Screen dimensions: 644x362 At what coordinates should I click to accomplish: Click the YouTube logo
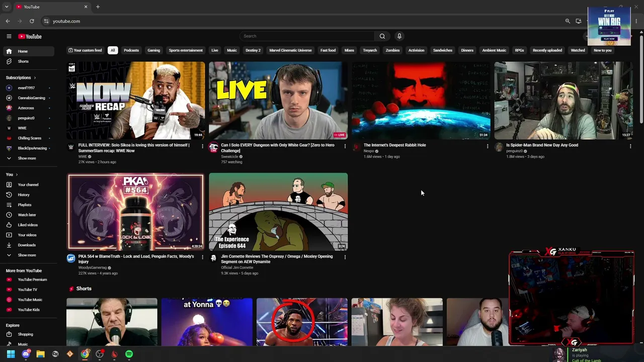[x=30, y=36]
